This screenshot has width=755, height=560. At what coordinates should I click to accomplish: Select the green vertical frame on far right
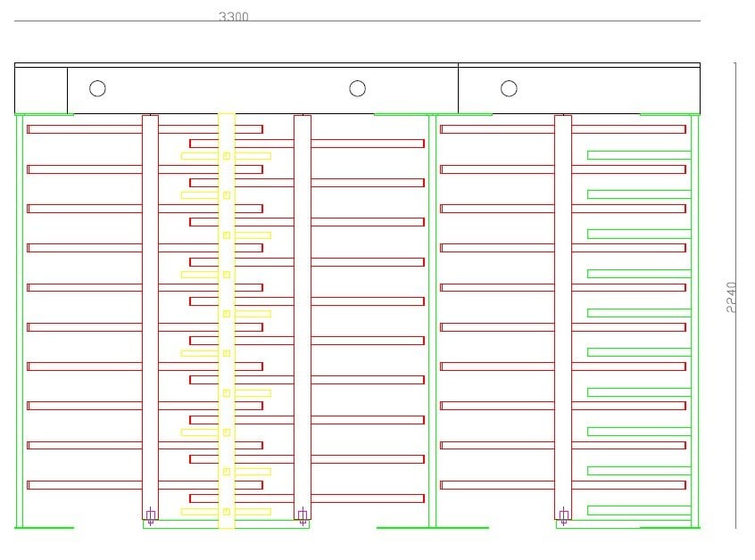coord(695,321)
